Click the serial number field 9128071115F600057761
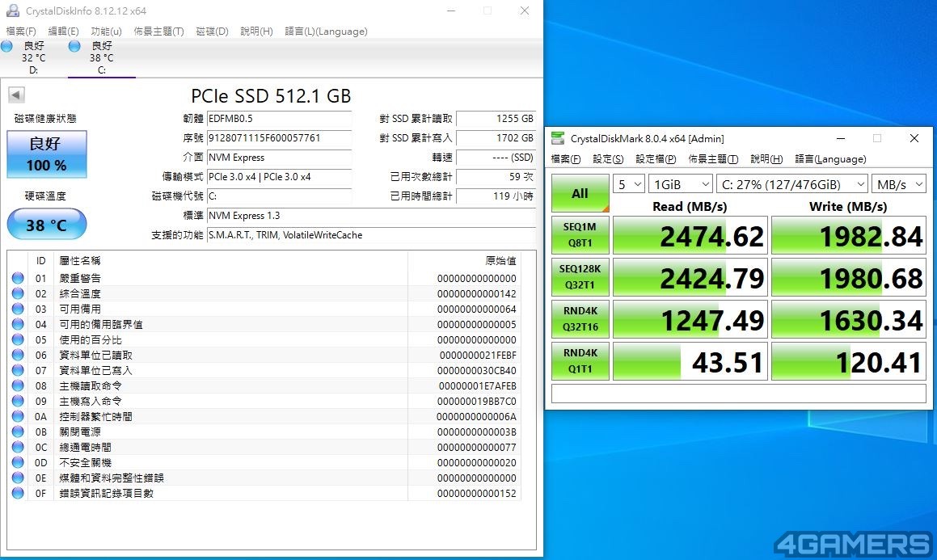Image resolution: width=937 pixels, height=560 pixels. pyautogui.click(x=279, y=138)
